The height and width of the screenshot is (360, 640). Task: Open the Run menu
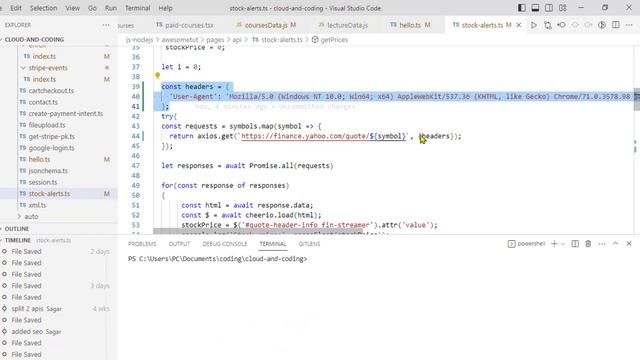coord(111,8)
